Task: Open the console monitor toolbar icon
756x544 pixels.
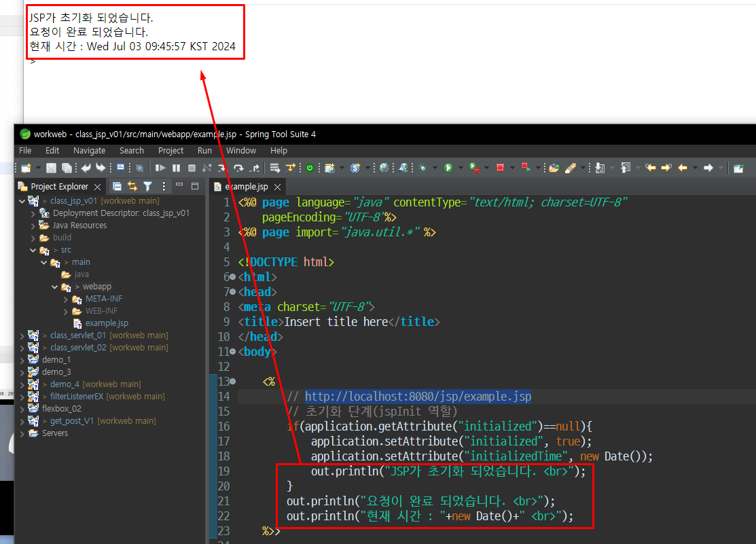Action: [120, 167]
